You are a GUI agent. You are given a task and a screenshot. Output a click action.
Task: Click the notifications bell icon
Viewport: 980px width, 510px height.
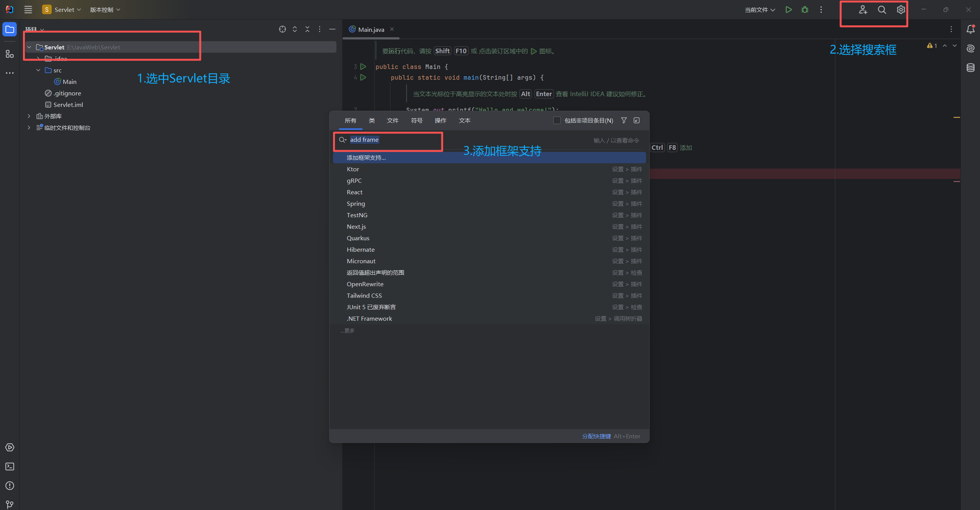tap(970, 29)
